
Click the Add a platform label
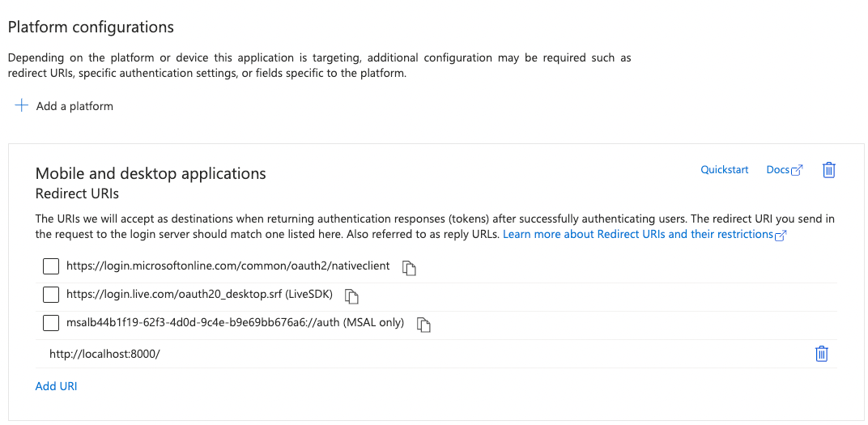(74, 106)
